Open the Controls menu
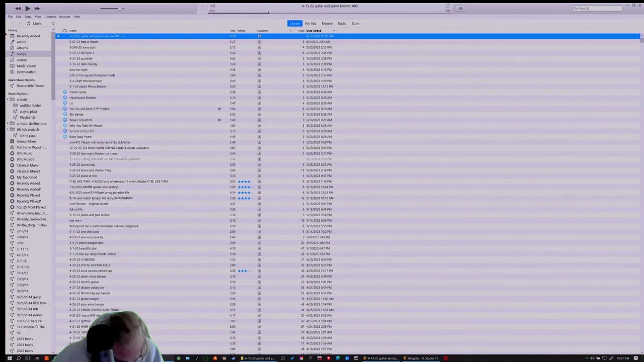The width and height of the screenshot is (644, 362). [x=50, y=17]
